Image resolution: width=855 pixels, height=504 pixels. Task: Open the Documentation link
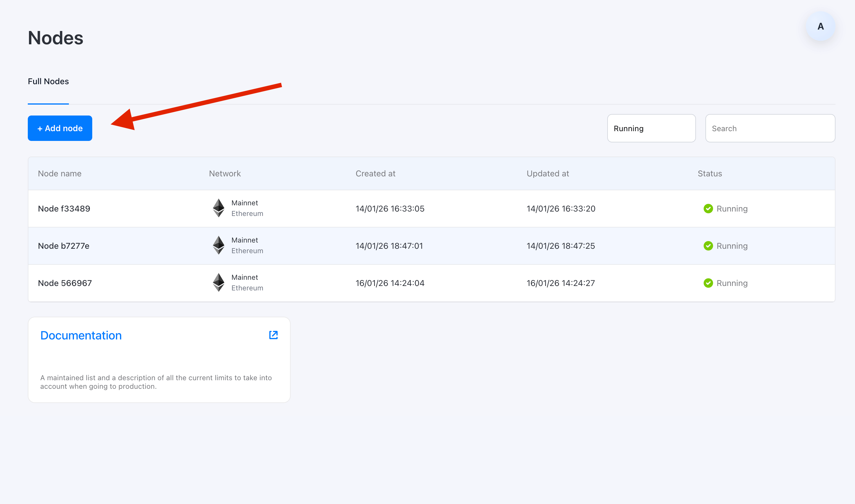[81, 336]
